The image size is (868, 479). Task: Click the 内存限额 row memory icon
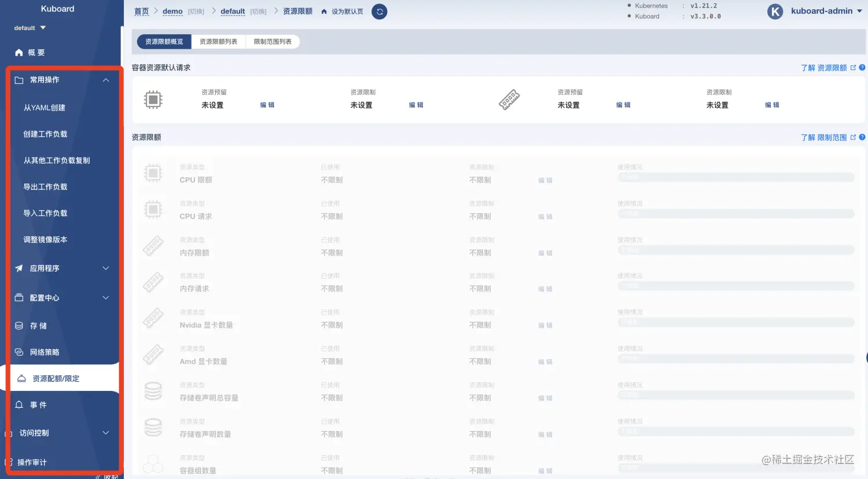(153, 246)
